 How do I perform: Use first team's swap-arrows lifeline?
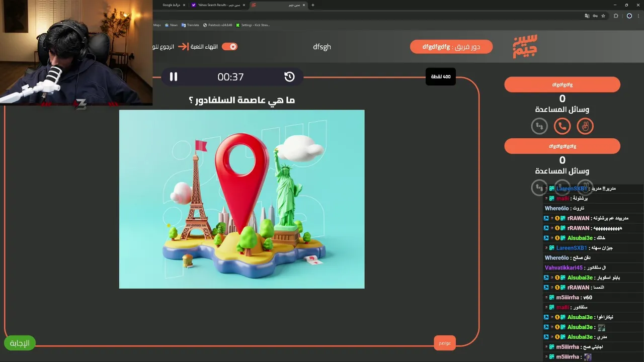pos(539,126)
